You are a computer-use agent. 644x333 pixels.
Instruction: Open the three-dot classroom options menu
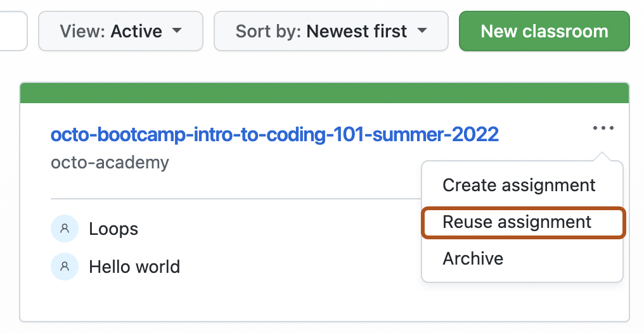coord(603,128)
